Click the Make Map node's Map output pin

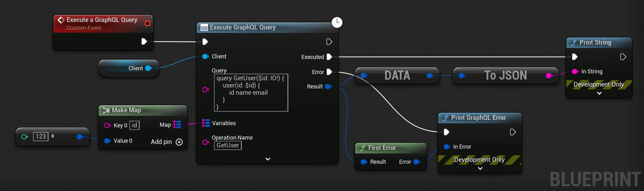(177, 125)
